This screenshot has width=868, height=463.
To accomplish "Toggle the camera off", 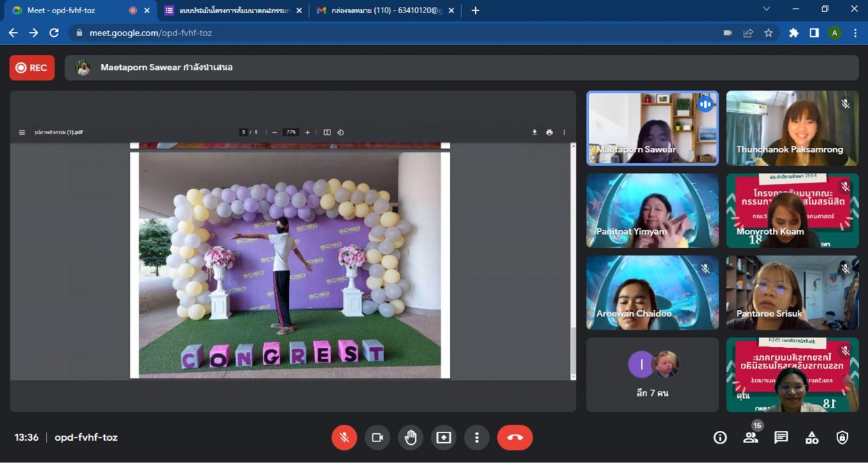I will coord(377,437).
